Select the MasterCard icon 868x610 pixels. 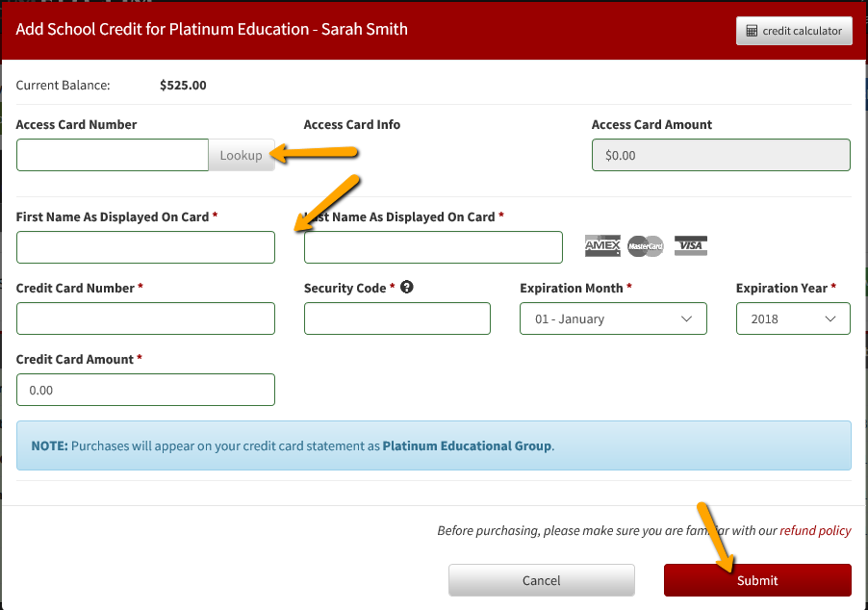pyautogui.click(x=645, y=245)
